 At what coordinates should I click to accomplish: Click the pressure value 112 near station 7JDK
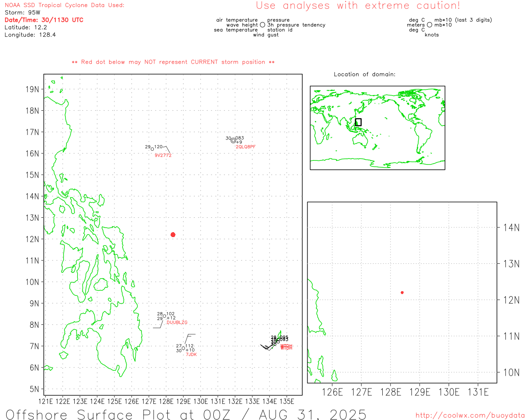189,346
